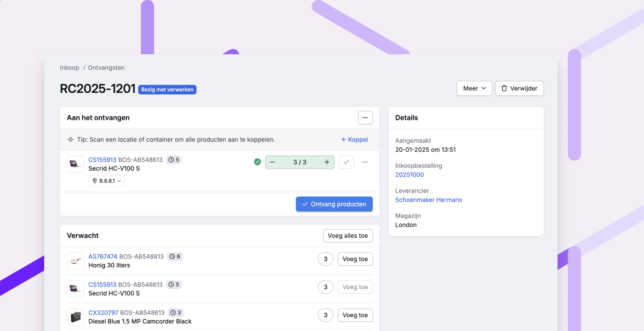The width and height of the screenshot is (644, 331).
Task: Open the Secrid HC-V100 S row options menu
Action: coord(365,162)
